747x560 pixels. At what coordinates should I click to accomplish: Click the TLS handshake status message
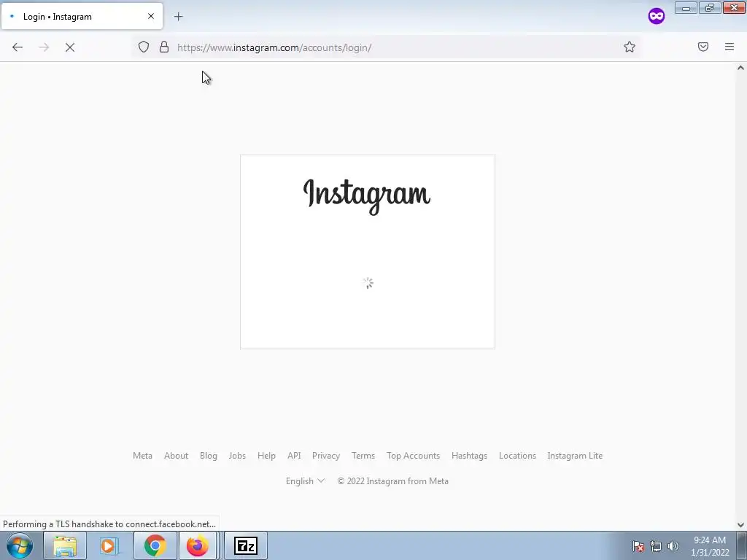point(109,524)
